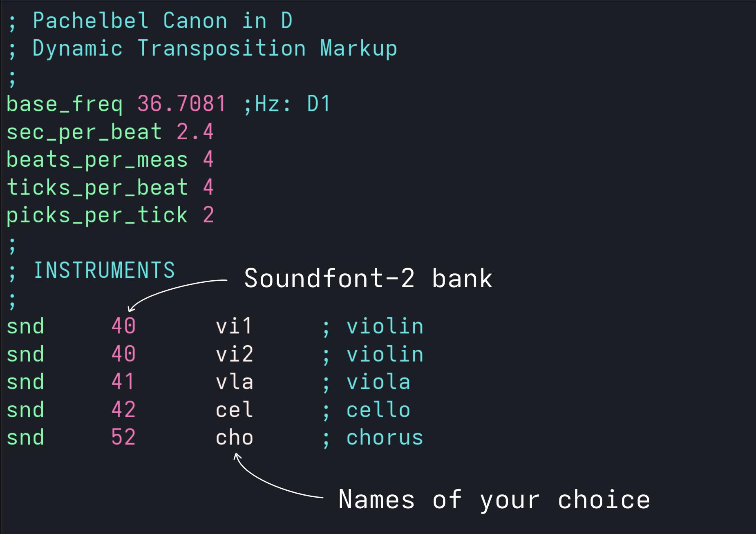Viewport: 756px width, 534px height.
Task: Click the ticks_per_beat keyword
Action: pos(97,188)
